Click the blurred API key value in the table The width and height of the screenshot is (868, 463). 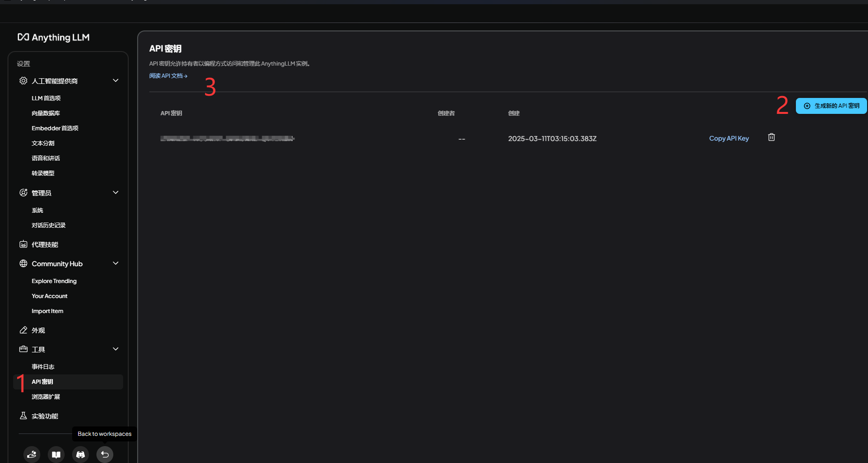(x=228, y=138)
